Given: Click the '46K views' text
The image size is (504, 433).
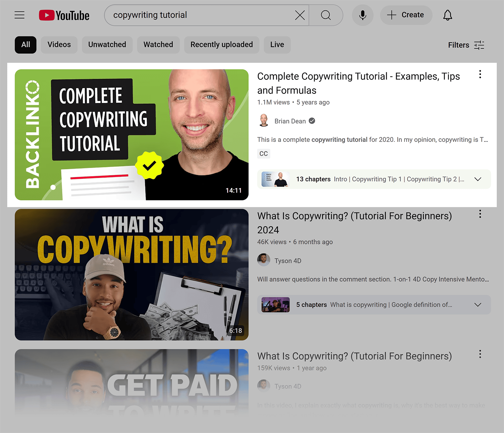Looking at the screenshot, I should (272, 242).
